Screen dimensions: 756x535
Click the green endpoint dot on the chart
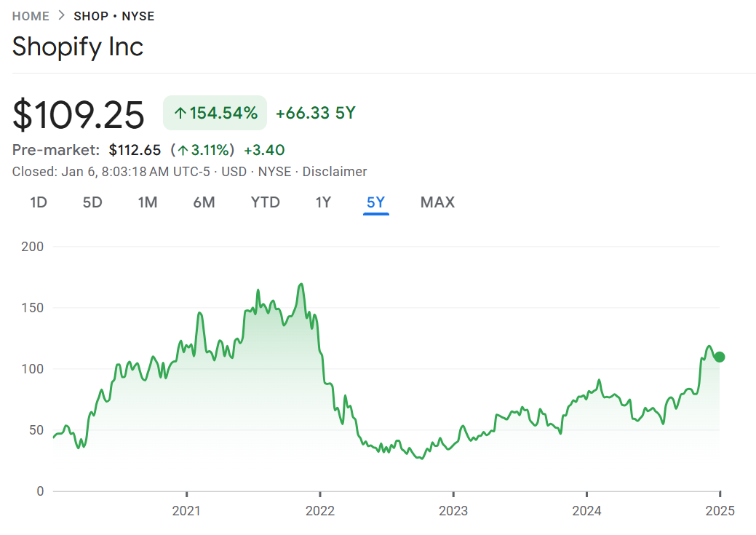[720, 357]
